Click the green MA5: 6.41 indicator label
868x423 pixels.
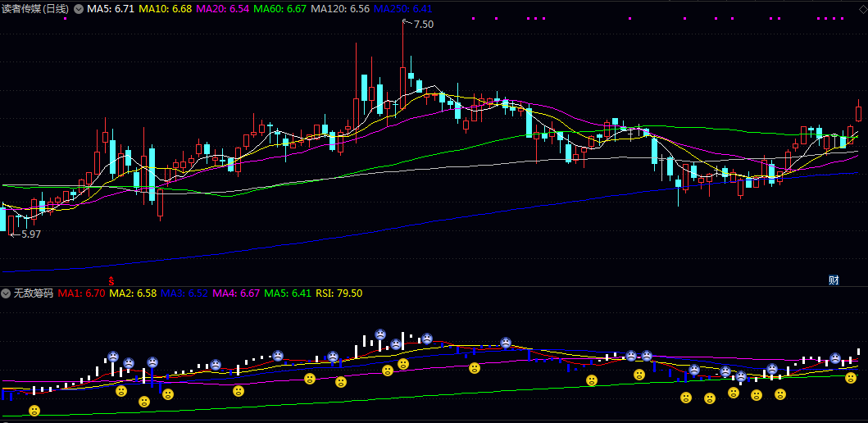(288, 293)
